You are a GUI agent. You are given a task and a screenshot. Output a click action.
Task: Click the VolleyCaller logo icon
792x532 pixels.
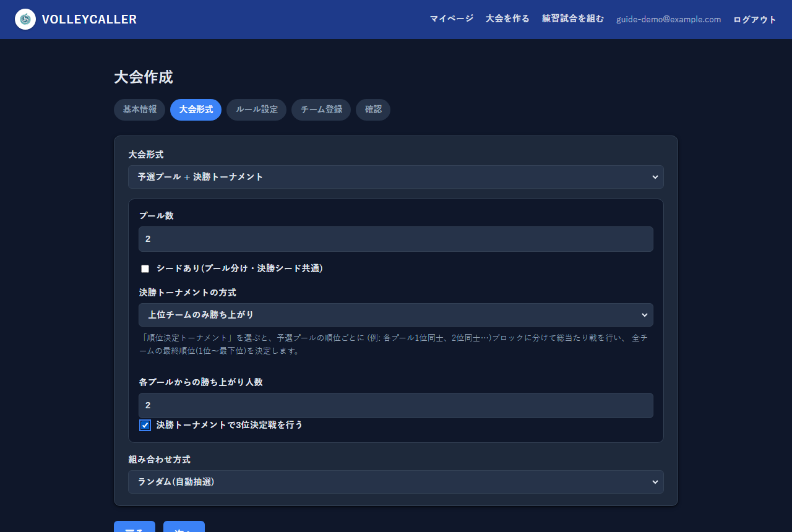[25, 19]
